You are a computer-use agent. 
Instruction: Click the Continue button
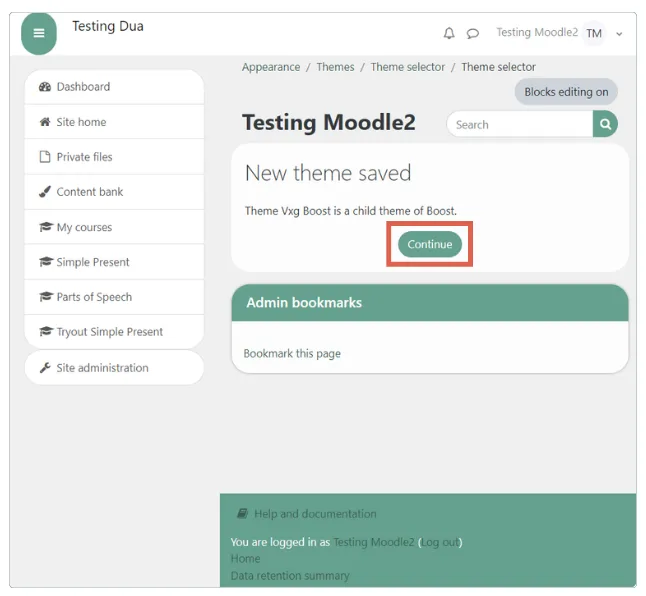(430, 244)
